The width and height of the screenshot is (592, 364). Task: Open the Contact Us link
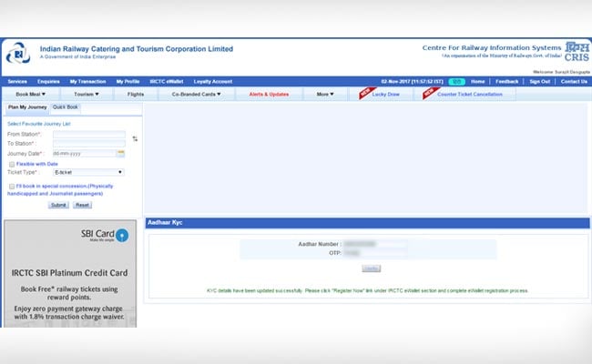coord(574,82)
